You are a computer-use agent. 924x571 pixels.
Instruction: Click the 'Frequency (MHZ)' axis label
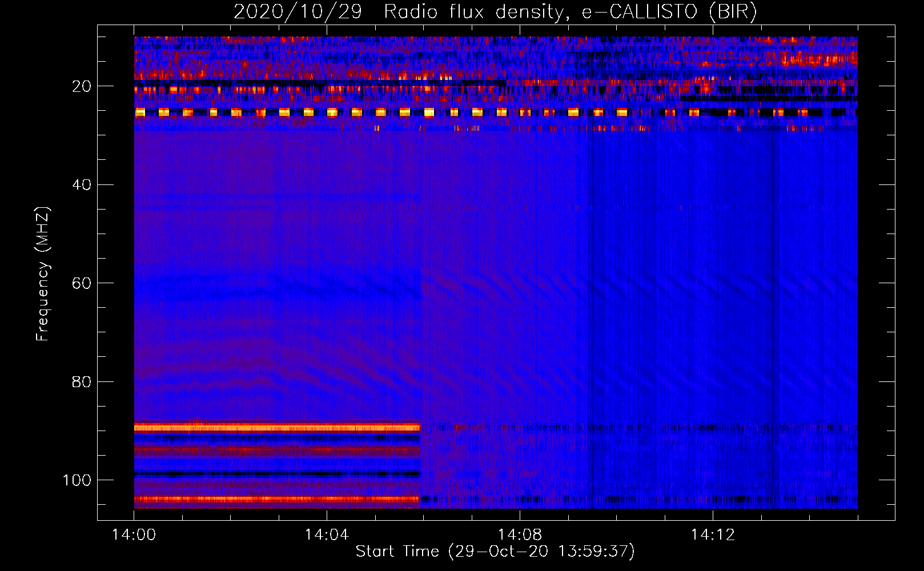click(x=42, y=274)
